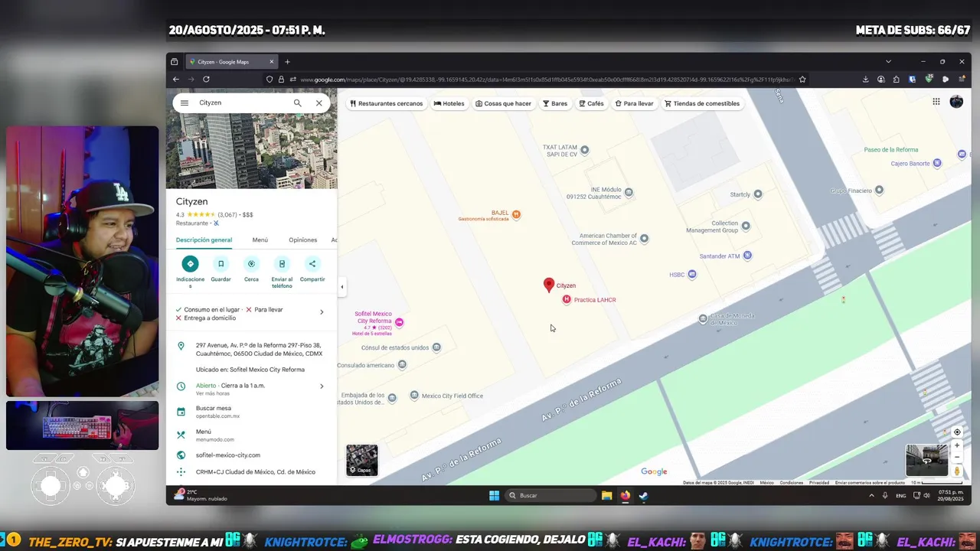
Task: Select the Tiendas de comestibles chip
Action: (702, 103)
